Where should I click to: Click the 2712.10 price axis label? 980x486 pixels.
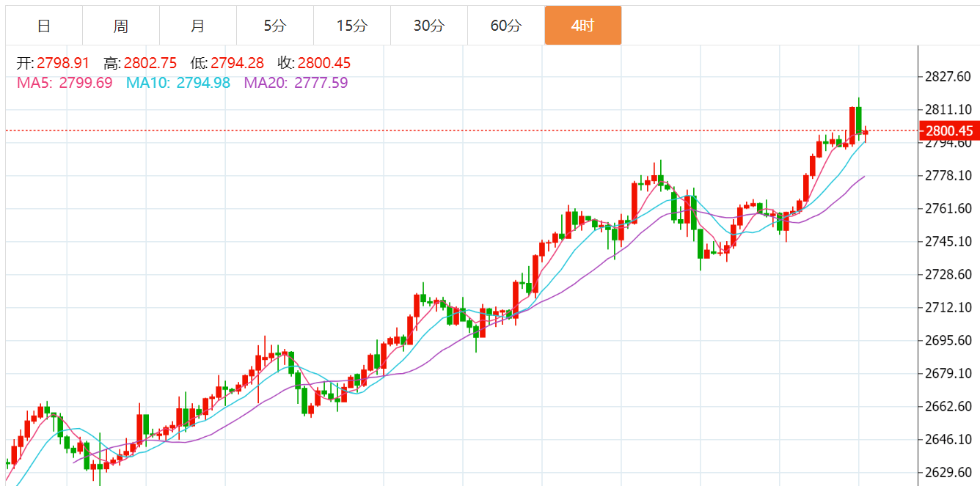point(948,307)
